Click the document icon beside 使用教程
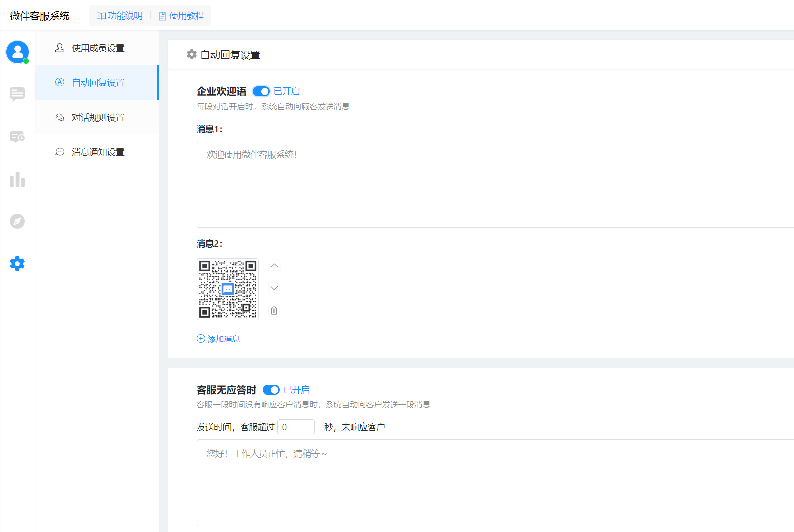Screen dimensions: 794x532 [162, 16]
